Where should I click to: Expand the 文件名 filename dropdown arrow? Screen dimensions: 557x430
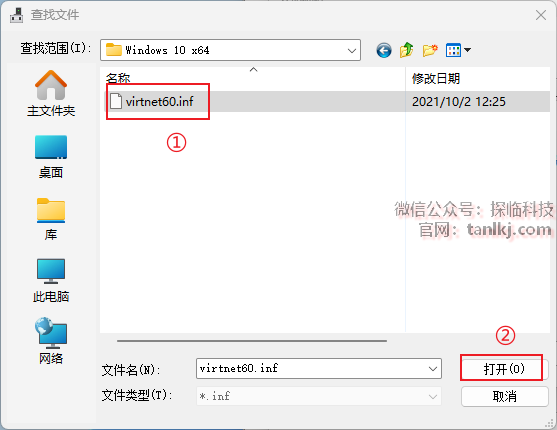(x=433, y=369)
